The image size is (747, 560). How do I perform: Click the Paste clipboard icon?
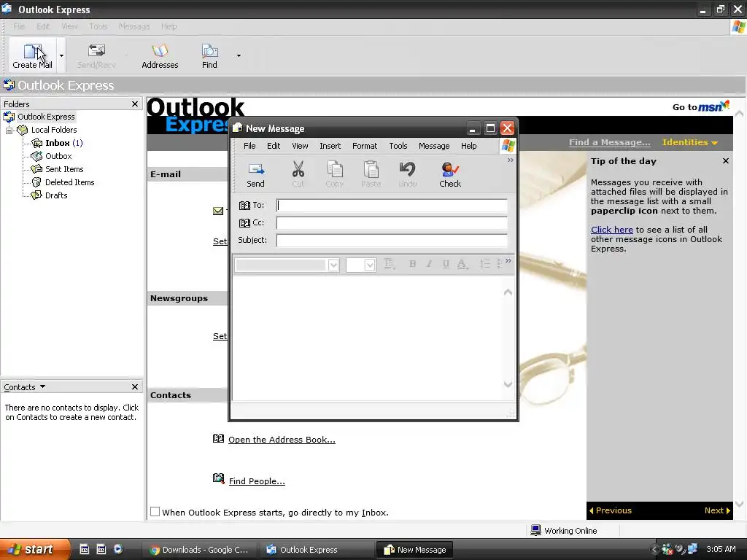point(371,169)
